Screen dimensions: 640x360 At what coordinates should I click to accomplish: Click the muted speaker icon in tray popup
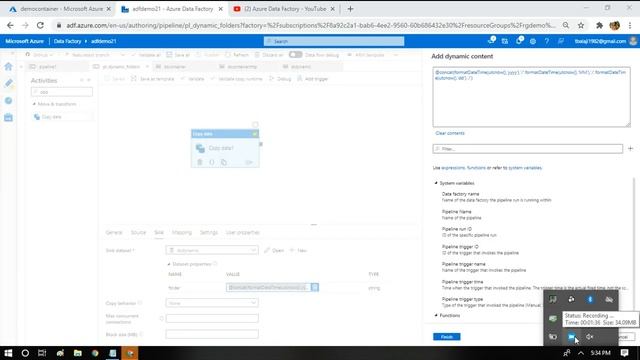(590, 337)
